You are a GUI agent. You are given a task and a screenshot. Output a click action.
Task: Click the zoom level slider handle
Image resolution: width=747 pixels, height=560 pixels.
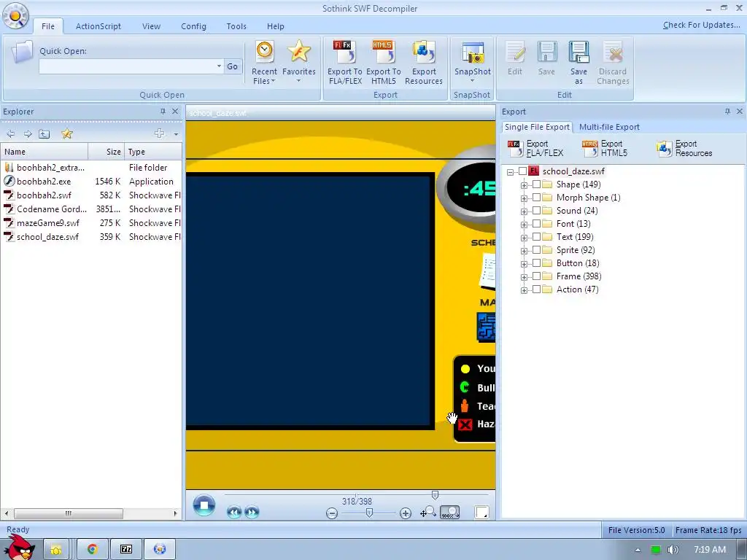(369, 513)
